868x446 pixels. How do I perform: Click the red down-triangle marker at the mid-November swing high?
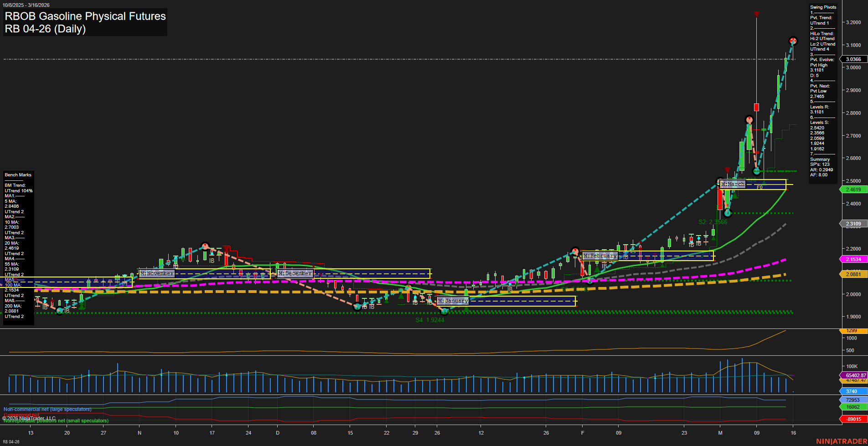point(227,249)
